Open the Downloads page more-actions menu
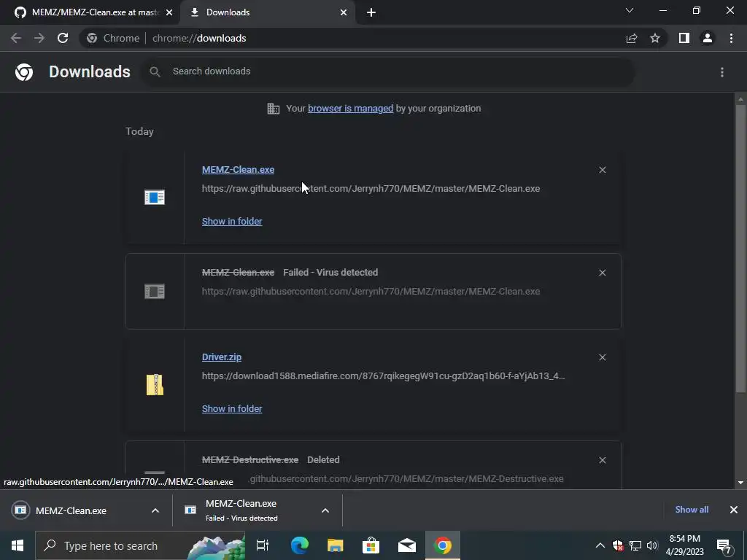 coord(722,72)
